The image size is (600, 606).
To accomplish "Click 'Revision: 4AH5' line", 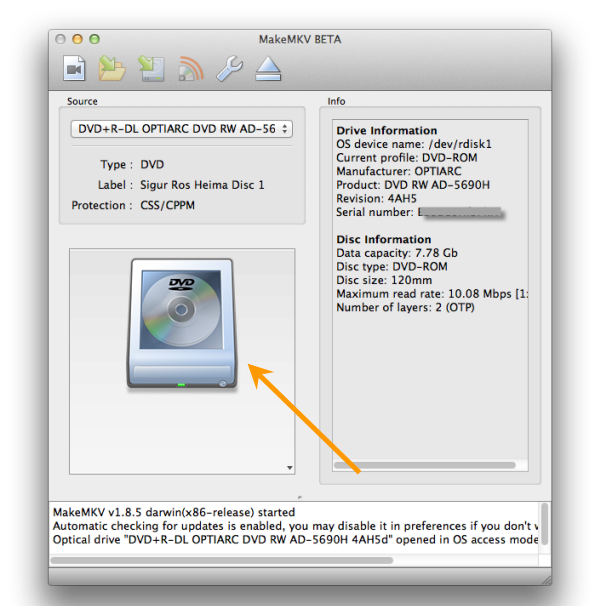I will (x=376, y=199).
